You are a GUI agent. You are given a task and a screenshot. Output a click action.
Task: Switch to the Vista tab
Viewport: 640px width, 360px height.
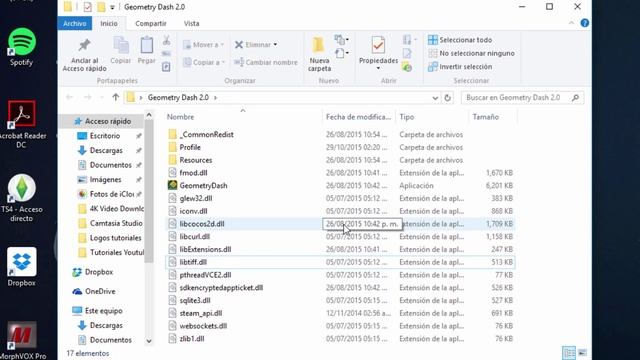click(x=191, y=24)
